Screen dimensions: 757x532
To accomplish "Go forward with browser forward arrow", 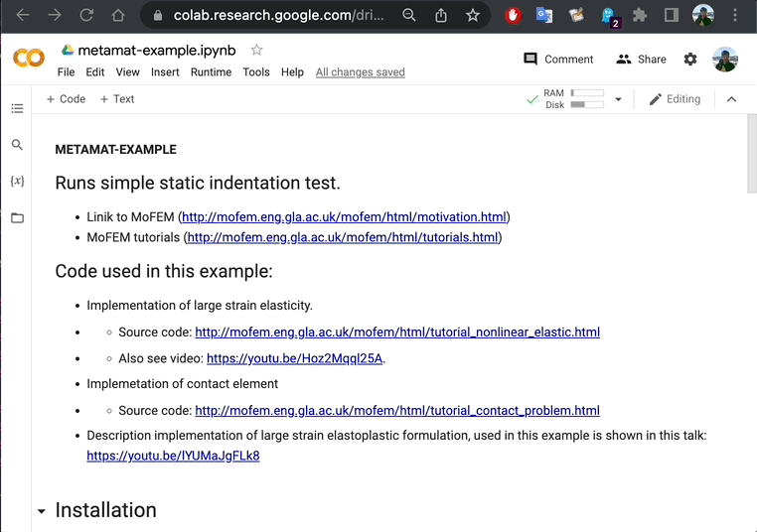I will (55, 16).
